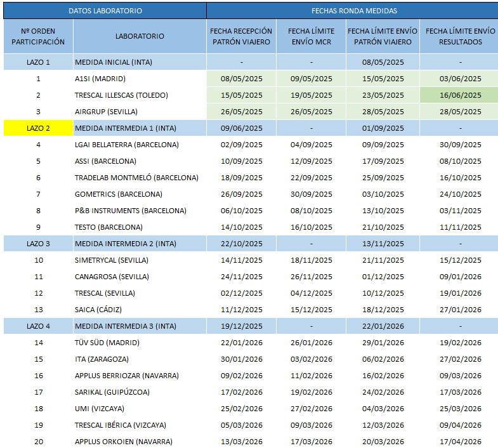Click TRESCAL ILLESCAS reception date 15/05/2025
The width and height of the screenshot is (498, 448).
point(241,95)
